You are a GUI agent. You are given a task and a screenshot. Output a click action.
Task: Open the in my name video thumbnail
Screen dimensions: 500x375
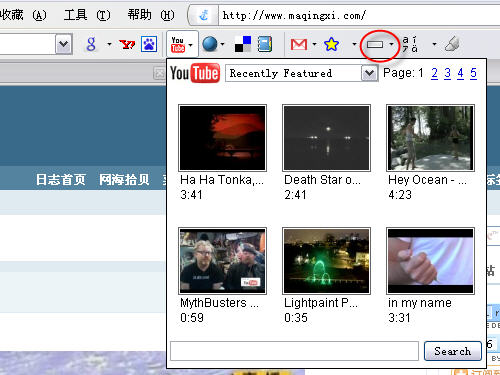(x=430, y=261)
